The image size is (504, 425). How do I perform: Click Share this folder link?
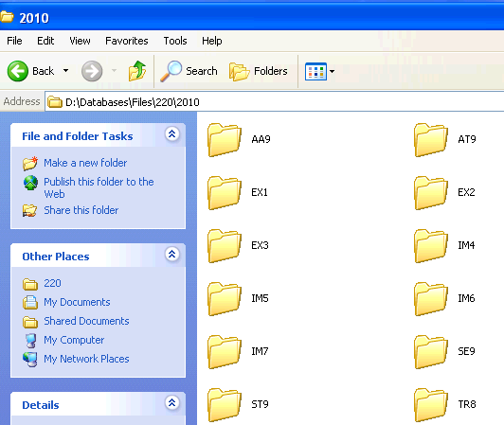coord(81,210)
